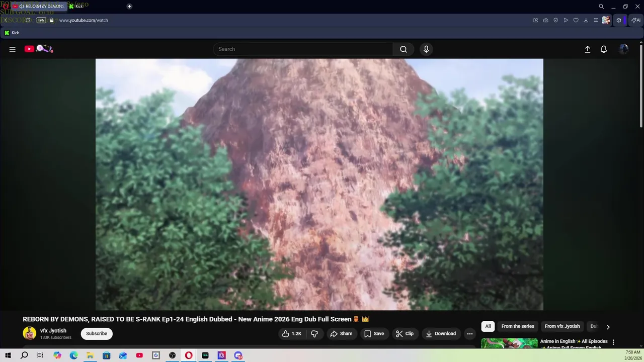The width and height of the screenshot is (644, 362).
Task: Open Opera downloads arrow icon
Action: pyautogui.click(x=586, y=20)
